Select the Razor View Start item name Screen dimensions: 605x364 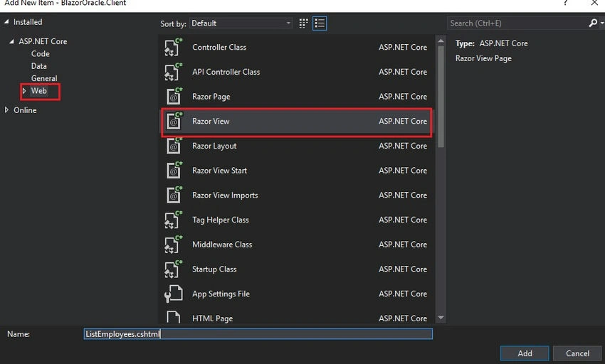click(219, 171)
